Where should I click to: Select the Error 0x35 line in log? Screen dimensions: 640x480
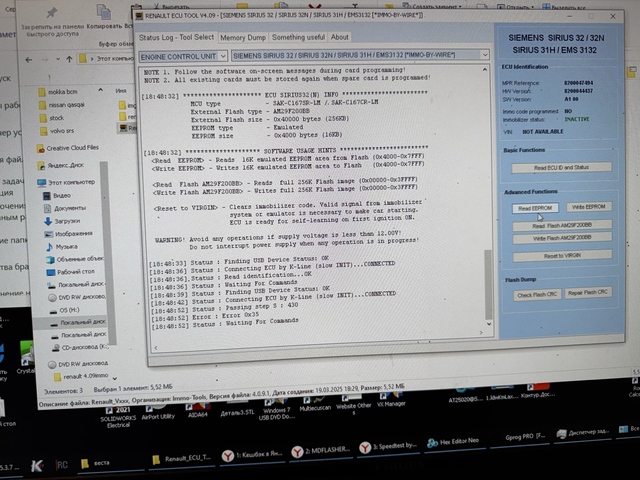(x=205, y=316)
